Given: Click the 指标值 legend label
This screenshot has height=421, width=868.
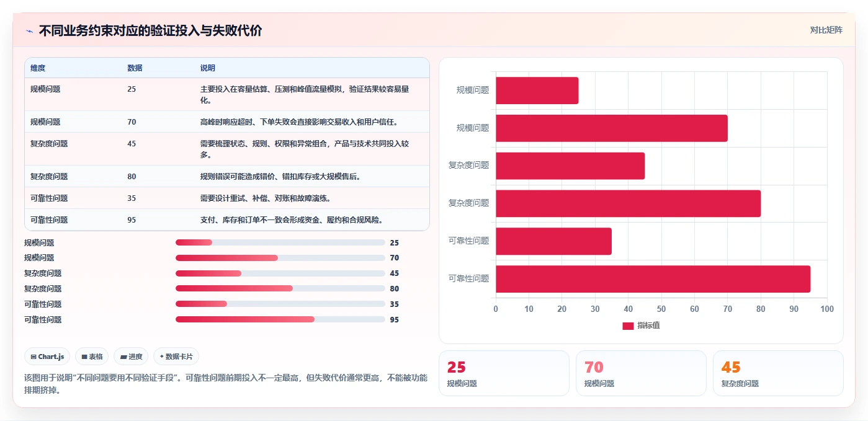Looking at the screenshot, I should pos(648,326).
